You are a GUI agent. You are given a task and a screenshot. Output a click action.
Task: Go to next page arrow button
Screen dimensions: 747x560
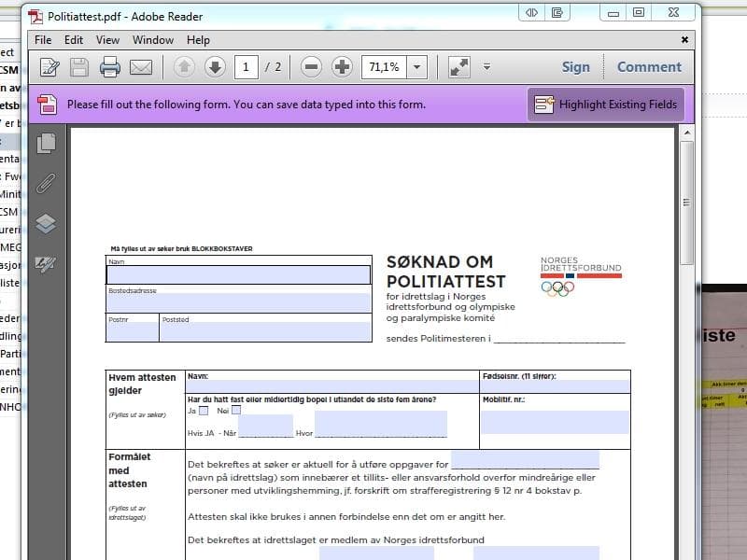215,67
